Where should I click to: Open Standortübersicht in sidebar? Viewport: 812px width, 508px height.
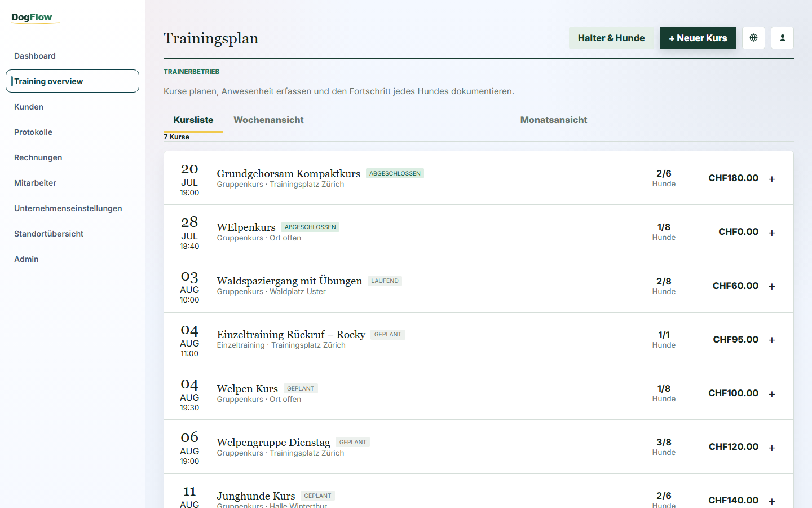(x=72, y=234)
